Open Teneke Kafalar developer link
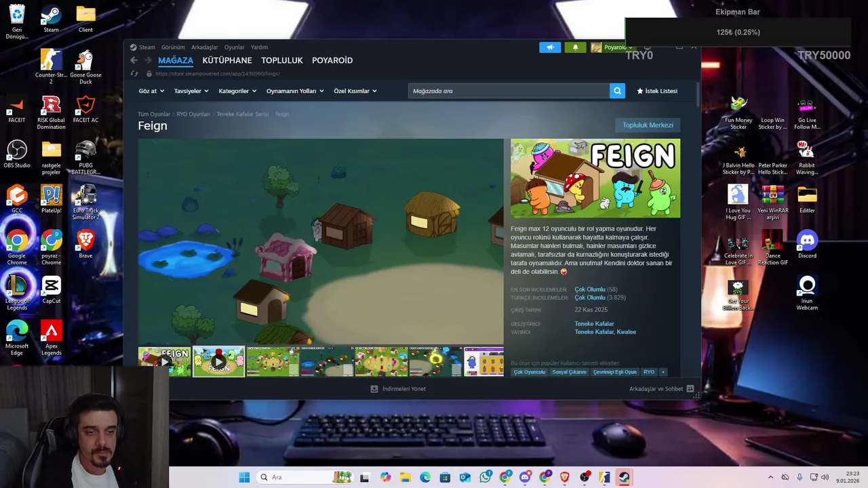This screenshot has height=488, width=868. click(594, 324)
